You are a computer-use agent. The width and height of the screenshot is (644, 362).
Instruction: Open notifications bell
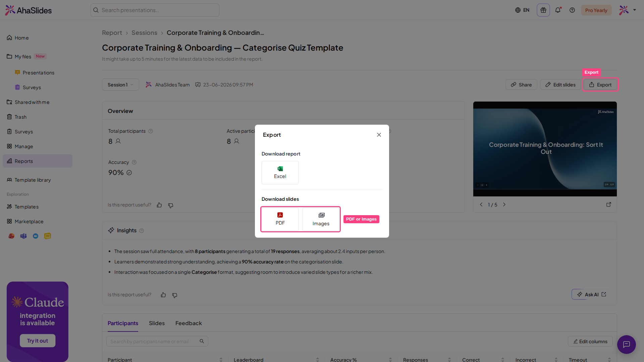(558, 10)
